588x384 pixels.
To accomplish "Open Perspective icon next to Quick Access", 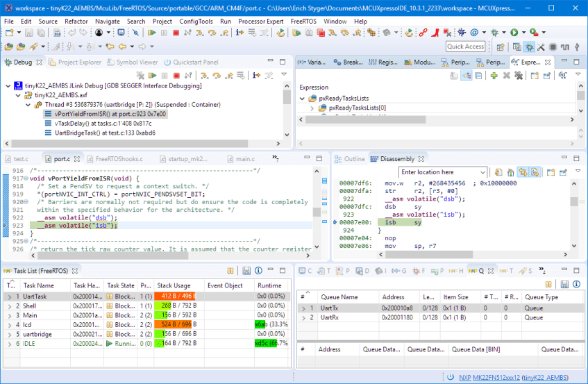I will click(501, 47).
